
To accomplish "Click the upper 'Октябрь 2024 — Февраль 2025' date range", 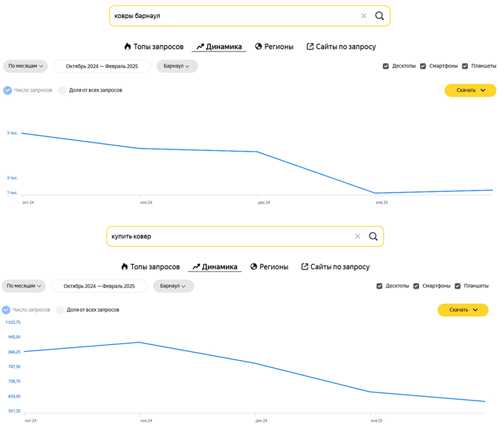I will click(x=102, y=66).
